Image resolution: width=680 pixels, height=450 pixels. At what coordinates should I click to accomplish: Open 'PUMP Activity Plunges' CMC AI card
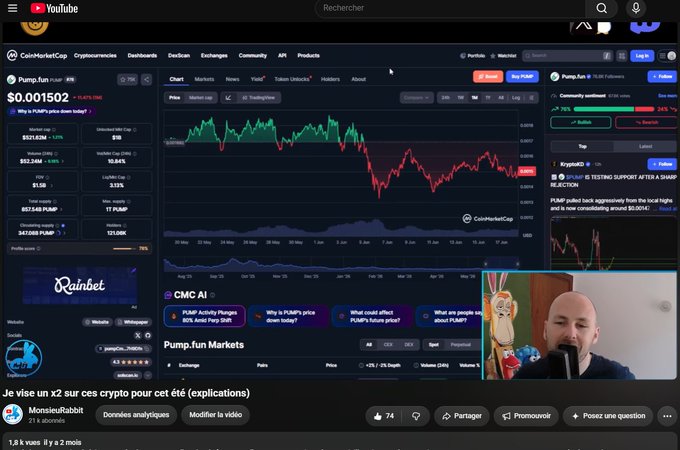(204, 316)
